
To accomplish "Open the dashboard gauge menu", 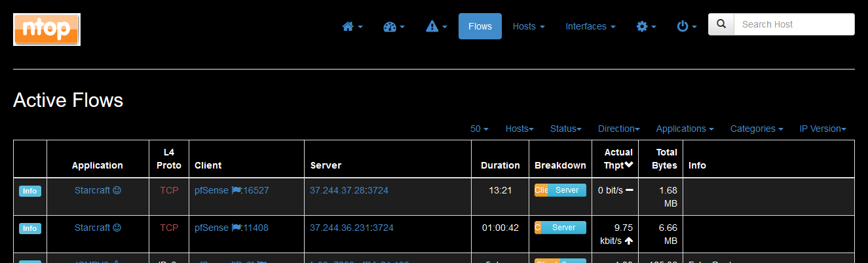I will pos(394,26).
